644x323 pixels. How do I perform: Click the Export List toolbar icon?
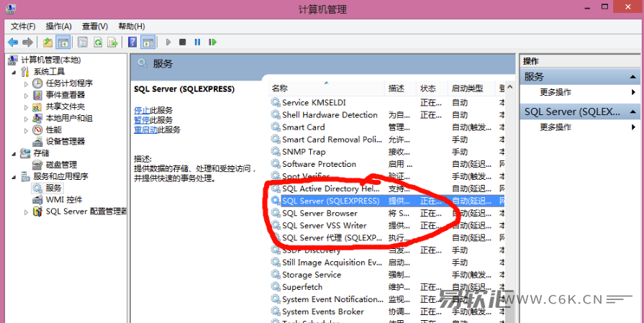pos(112,42)
